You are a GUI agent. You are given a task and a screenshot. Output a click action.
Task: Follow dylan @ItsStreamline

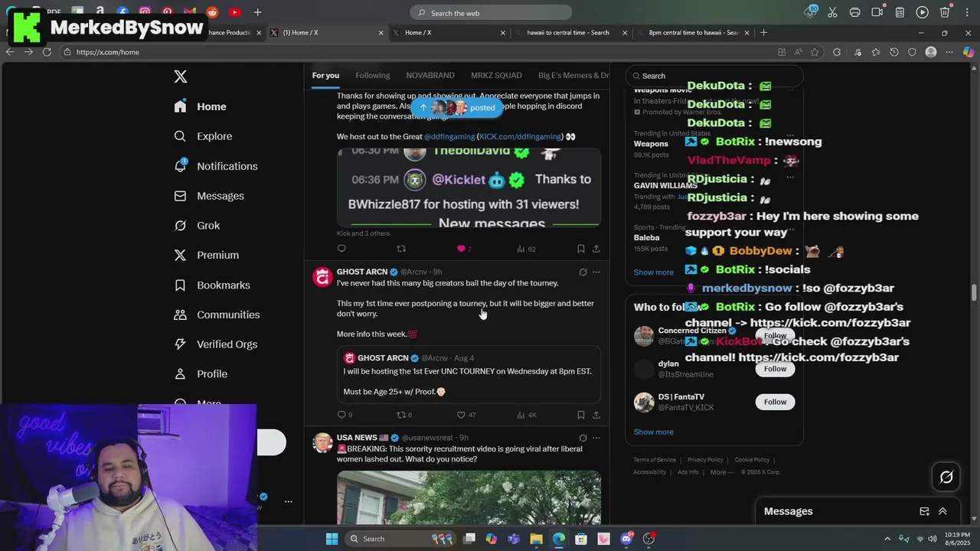tap(775, 369)
